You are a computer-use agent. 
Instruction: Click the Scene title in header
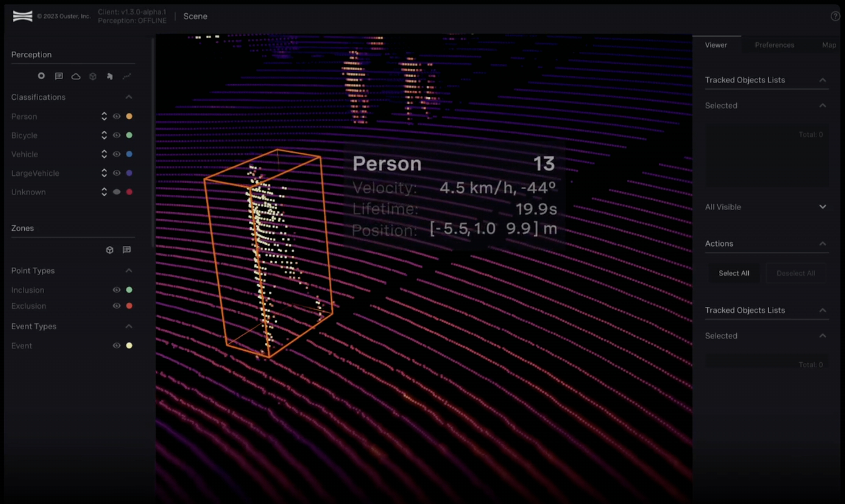click(195, 16)
